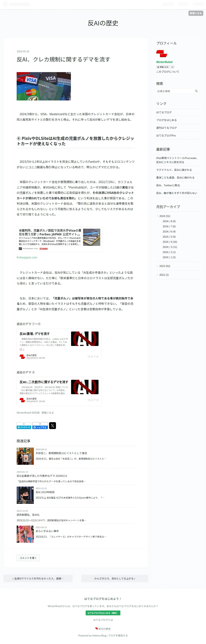This screenshot has width=206, height=644.
Task: Open related article あらいずみるい事件
Action: [x=47, y=531]
